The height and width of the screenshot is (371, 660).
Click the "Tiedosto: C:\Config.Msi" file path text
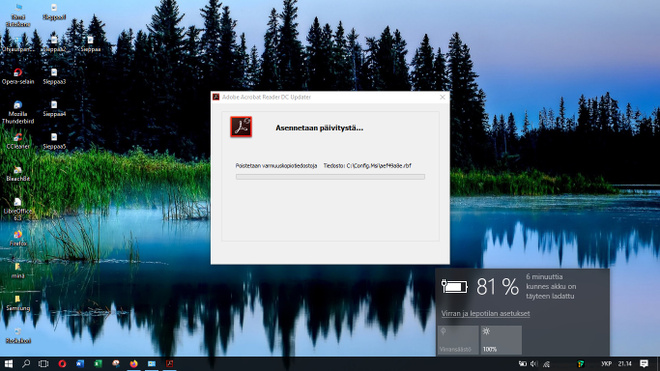[367, 166]
